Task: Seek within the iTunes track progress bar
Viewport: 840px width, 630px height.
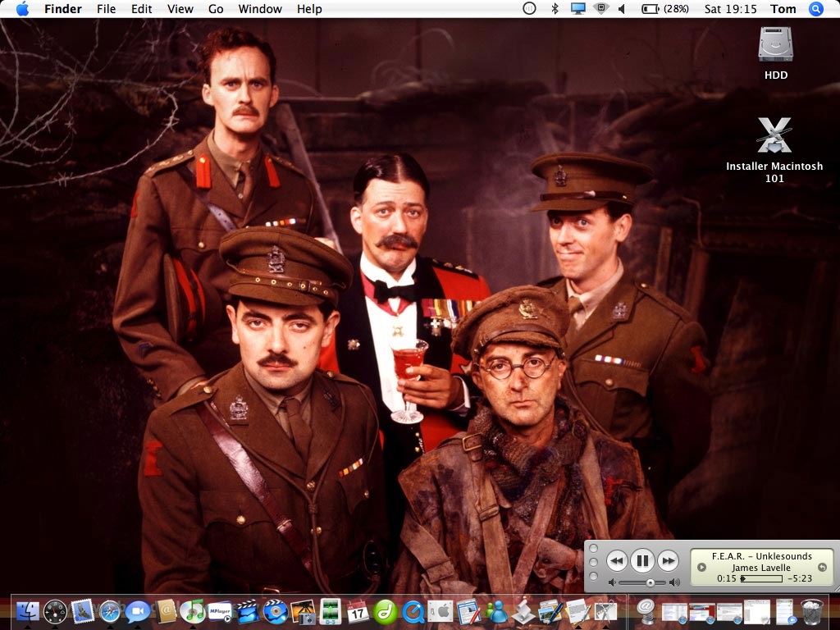Action: [761, 578]
